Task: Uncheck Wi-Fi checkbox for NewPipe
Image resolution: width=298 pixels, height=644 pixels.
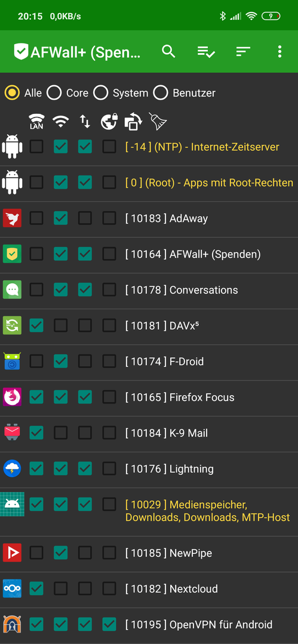Action: click(x=60, y=553)
